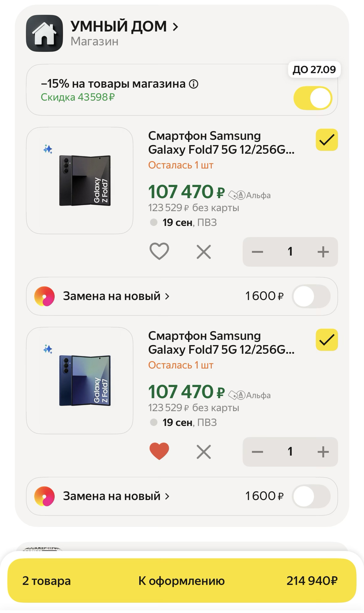364x613 pixels.
Task: Enable Замена на новый for black Fold7
Action: (x=311, y=296)
